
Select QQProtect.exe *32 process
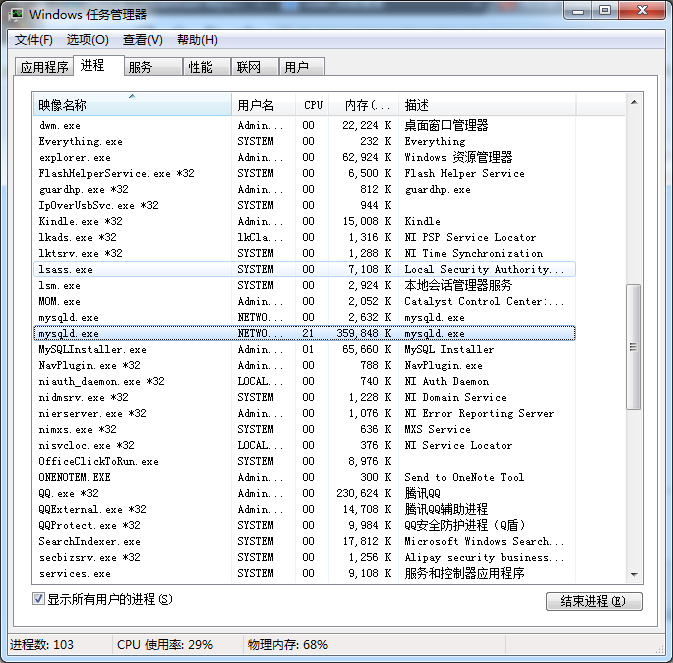304,525
